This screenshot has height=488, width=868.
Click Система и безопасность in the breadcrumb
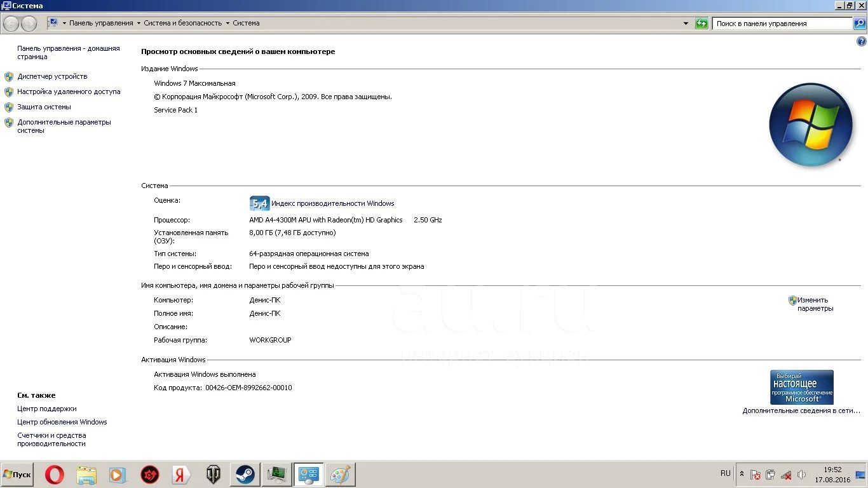(183, 23)
